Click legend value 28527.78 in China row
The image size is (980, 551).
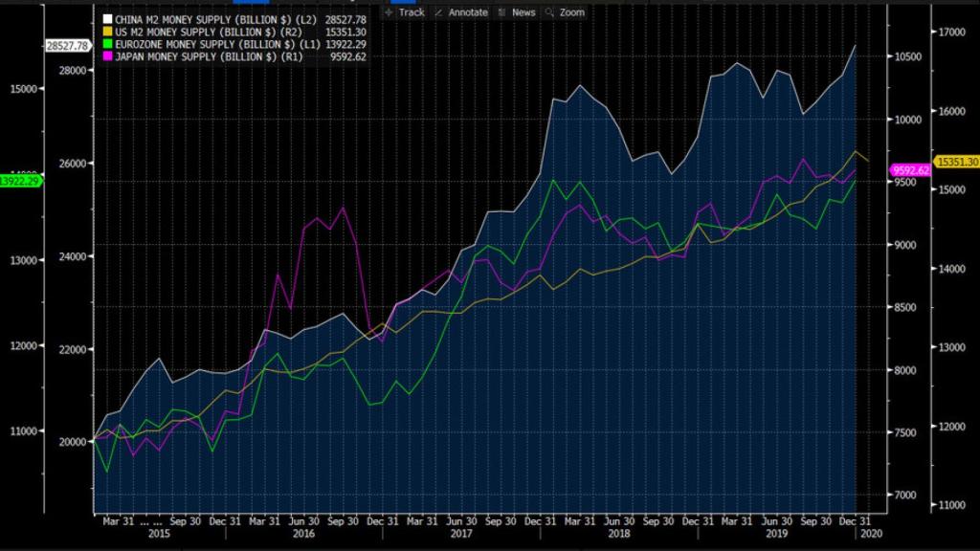click(345, 20)
